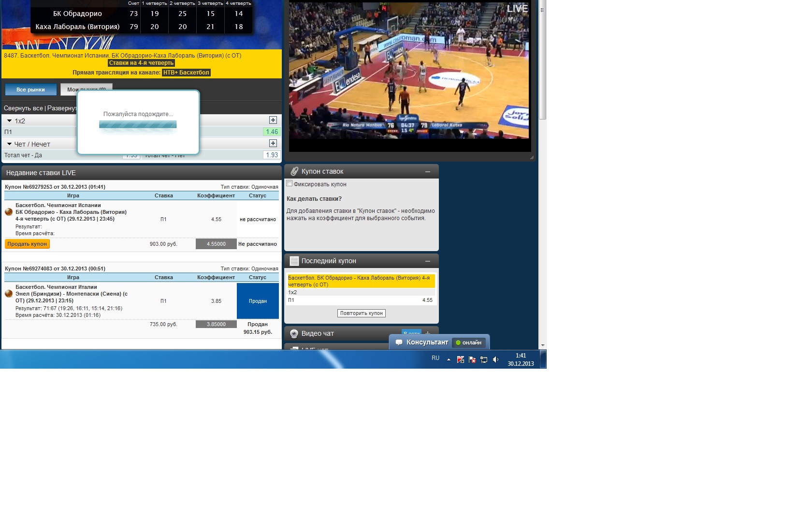812x508 pixels.
Task: Click the Последний купон list icon
Action: click(x=294, y=261)
